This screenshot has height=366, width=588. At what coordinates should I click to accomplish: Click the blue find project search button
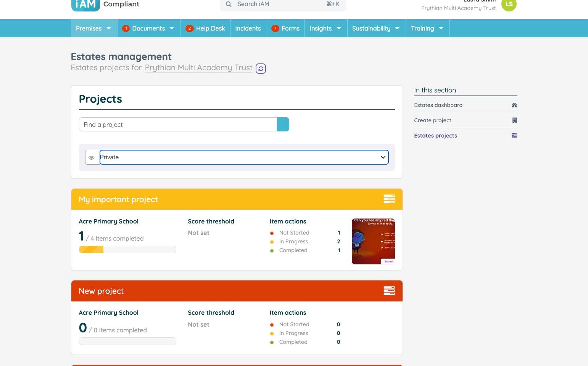coord(283,125)
